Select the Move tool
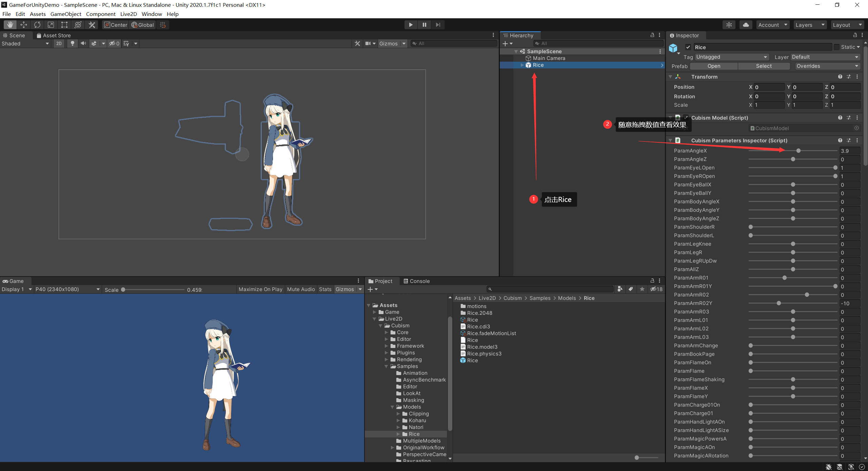Image resolution: width=868 pixels, height=471 pixels. [24, 25]
